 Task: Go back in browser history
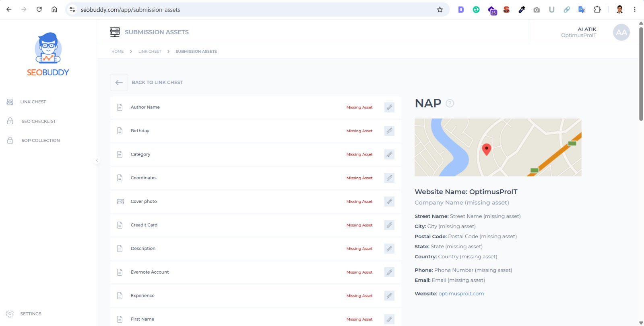pyautogui.click(x=9, y=9)
